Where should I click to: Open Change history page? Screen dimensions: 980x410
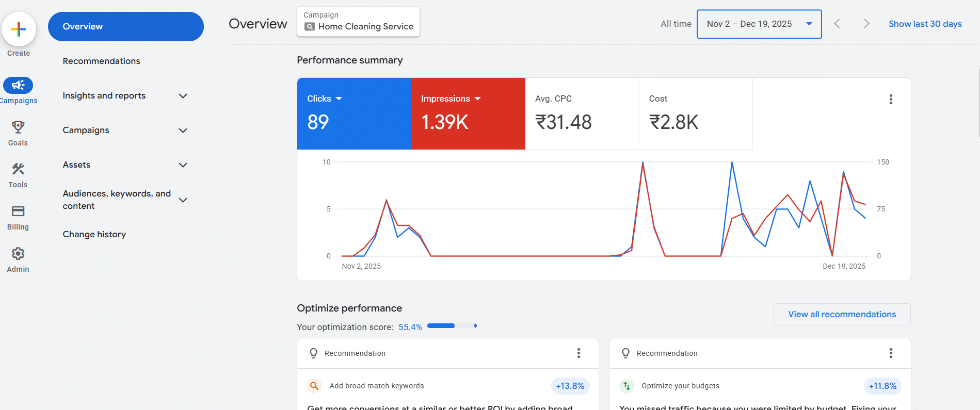94,234
